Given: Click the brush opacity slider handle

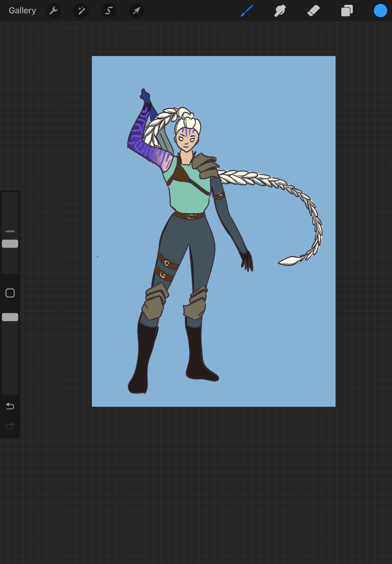Looking at the screenshot, I should pos(10,317).
